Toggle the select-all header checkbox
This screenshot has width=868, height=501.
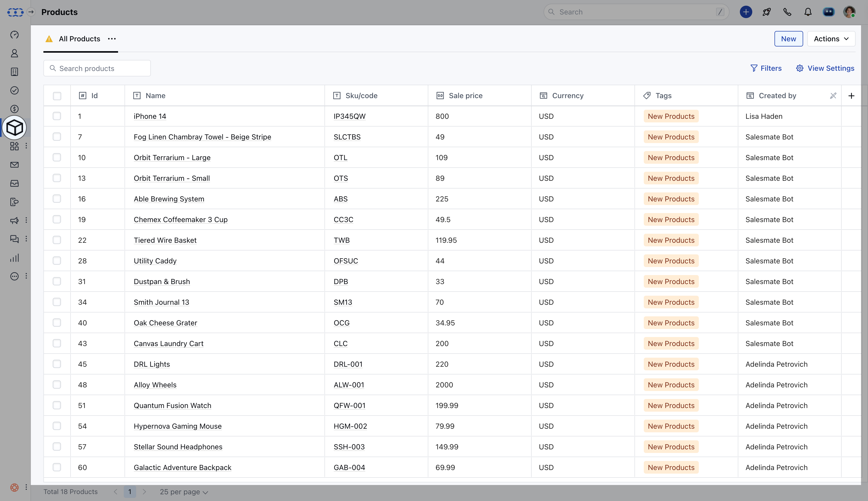click(57, 96)
